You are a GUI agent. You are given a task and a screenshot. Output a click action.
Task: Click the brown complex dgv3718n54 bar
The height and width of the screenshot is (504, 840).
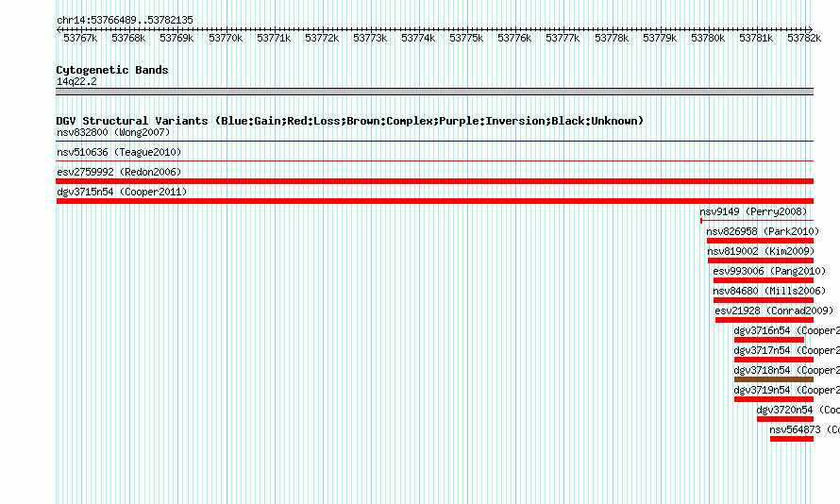click(774, 379)
